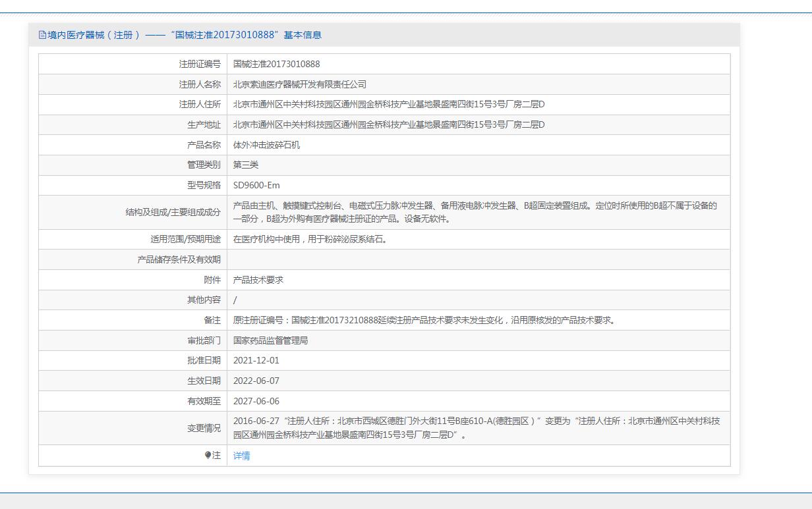Image resolution: width=812 pixels, height=509 pixels.
Task: Click the 注册人名称 label
Action: pos(200,84)
